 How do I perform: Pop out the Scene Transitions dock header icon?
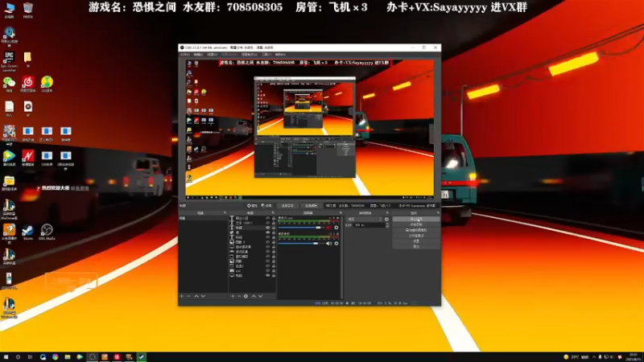(x=387, y=213)
